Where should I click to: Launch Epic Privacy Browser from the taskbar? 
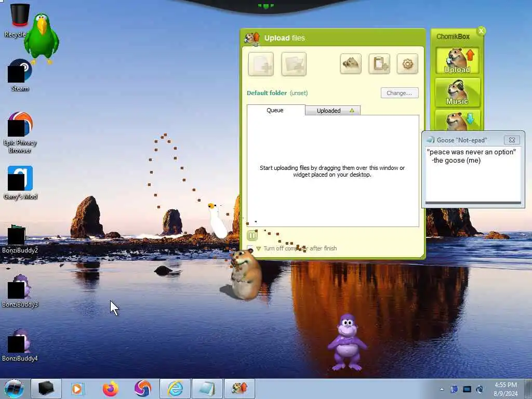coord(142,389)
